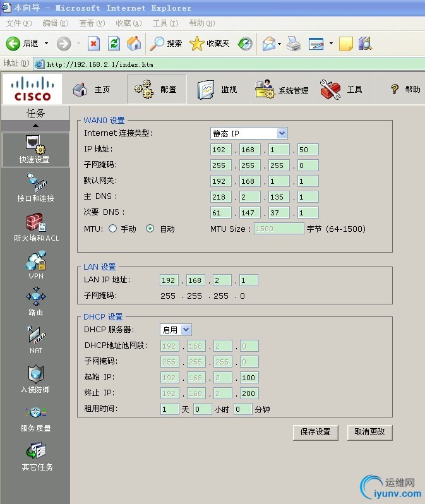The height and width of the screenshot is (504, 425).
Task: Select MTU 手动 manual radio button
Action: [x=112, y=229]
